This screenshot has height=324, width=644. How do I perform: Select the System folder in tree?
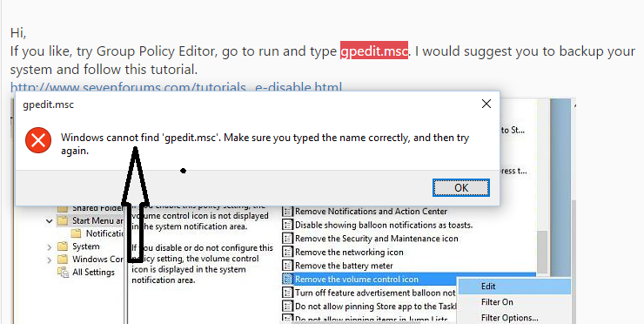86,246
